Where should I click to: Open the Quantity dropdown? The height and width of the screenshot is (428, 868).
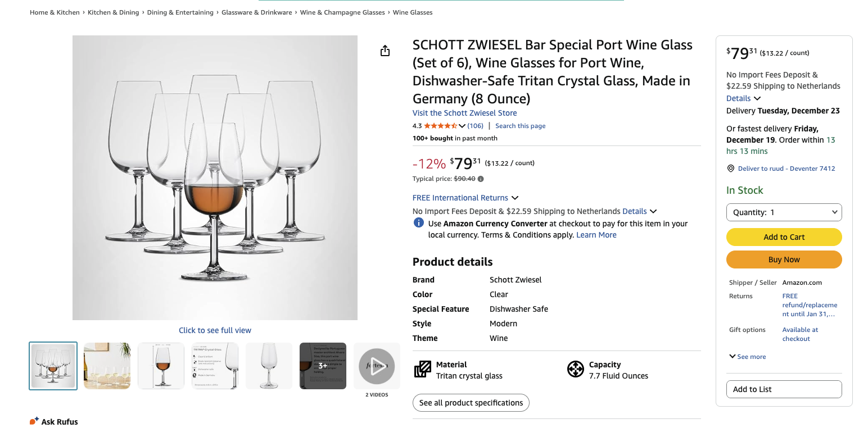(784, 212)
